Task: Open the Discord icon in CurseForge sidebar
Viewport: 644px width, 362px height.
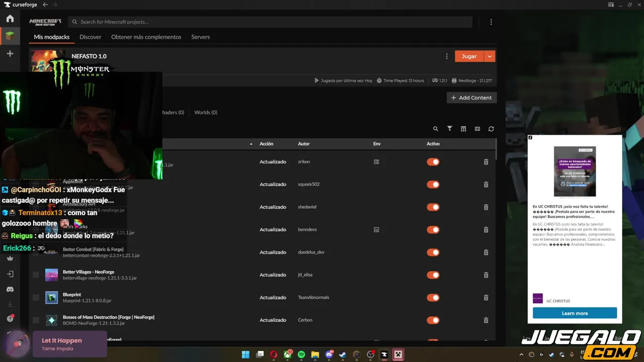Action: 10,290
